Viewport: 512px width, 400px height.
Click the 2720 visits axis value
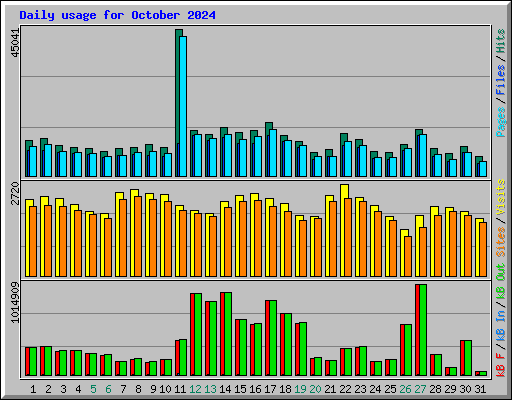point(15,193)
